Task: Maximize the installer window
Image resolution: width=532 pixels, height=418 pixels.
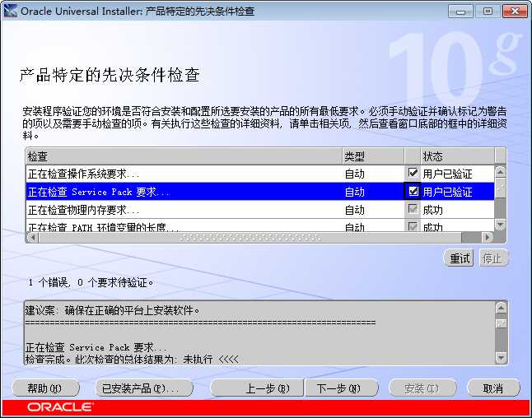Action: 488,12
